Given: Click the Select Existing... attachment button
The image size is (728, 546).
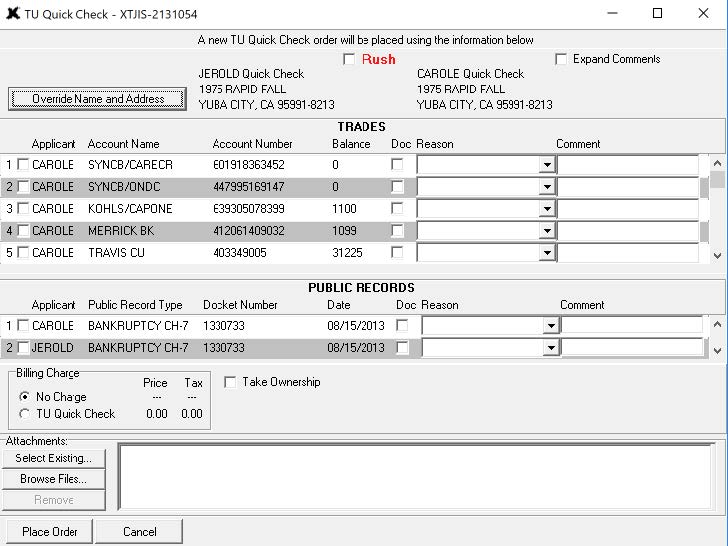Looking at the screenshot, I should click(x=54, y=458).
